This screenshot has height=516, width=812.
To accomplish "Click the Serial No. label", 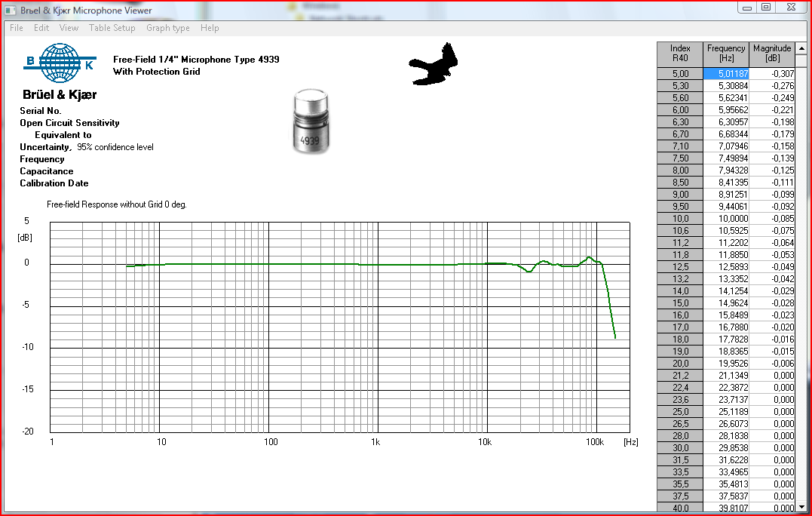I will click(x=41, y=111).
